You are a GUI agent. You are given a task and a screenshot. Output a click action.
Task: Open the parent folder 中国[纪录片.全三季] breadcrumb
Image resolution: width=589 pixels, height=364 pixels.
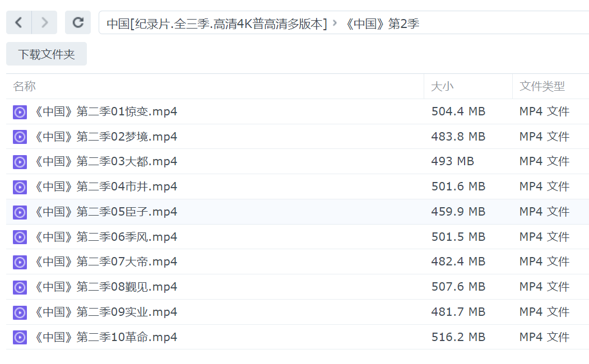[x=216, y=24]
